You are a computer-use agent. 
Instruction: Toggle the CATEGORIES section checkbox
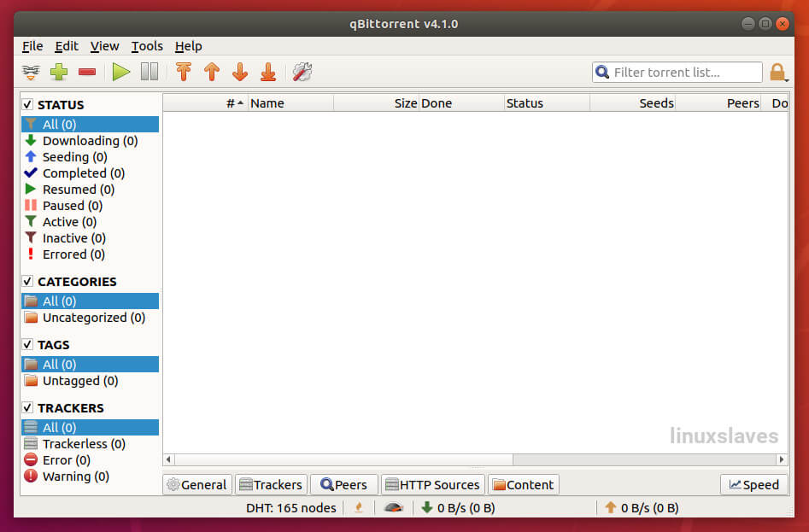tap(28, 282)
